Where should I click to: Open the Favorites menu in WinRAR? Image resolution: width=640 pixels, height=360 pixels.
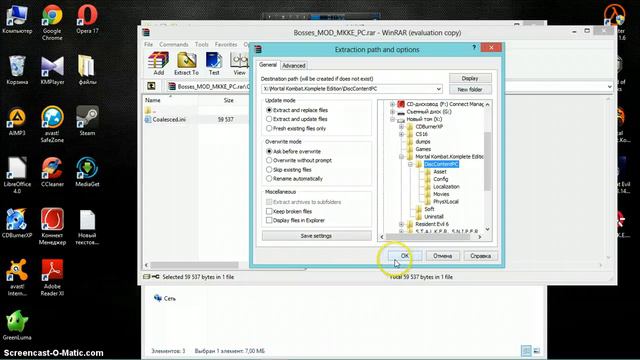click(x=226, y=44)
